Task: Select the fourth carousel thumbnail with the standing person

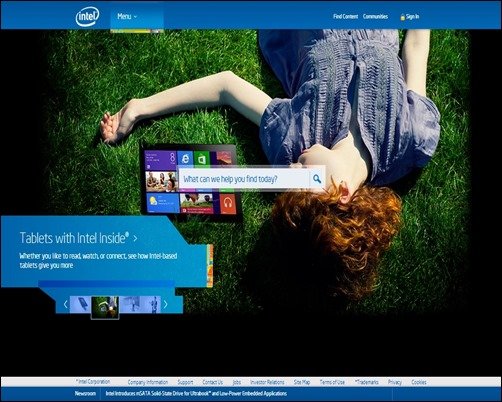Action: point(150,304)
